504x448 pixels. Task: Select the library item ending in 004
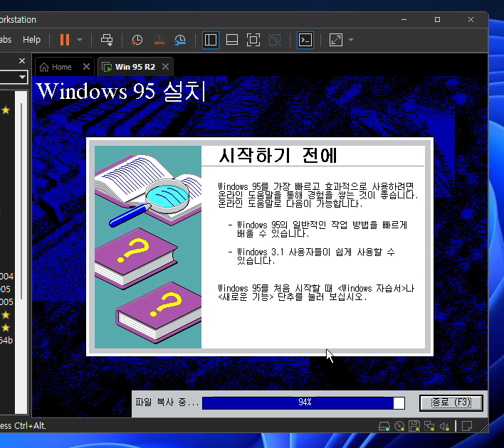(6, 276)
